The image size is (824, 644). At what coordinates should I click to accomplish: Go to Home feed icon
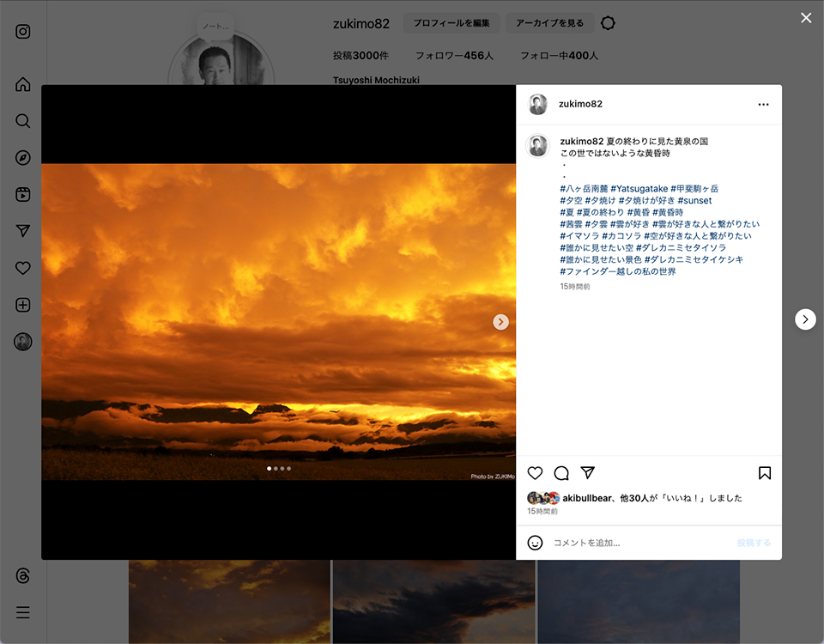point(22,84)
